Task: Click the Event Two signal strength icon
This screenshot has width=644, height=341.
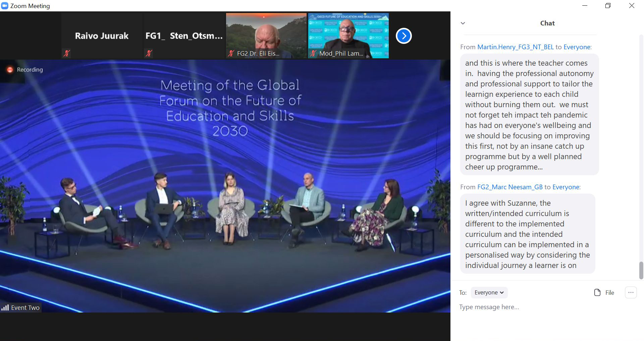Action: click(5, 308)
